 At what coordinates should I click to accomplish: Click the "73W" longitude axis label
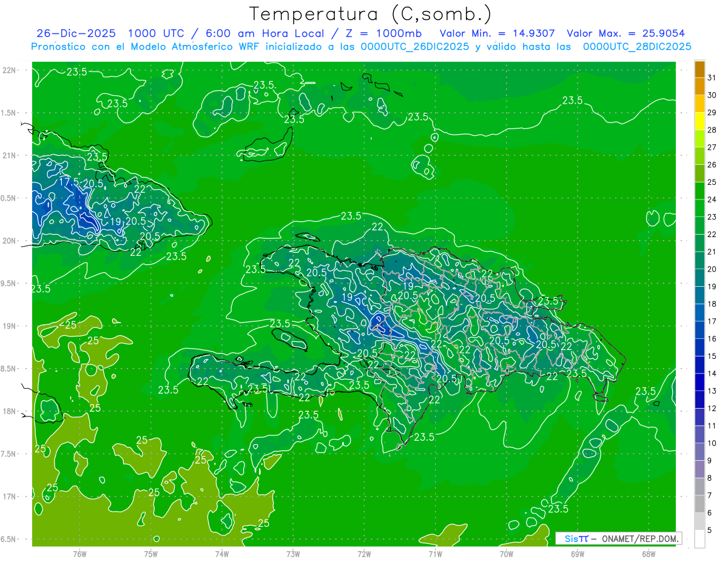pos(293,554)
